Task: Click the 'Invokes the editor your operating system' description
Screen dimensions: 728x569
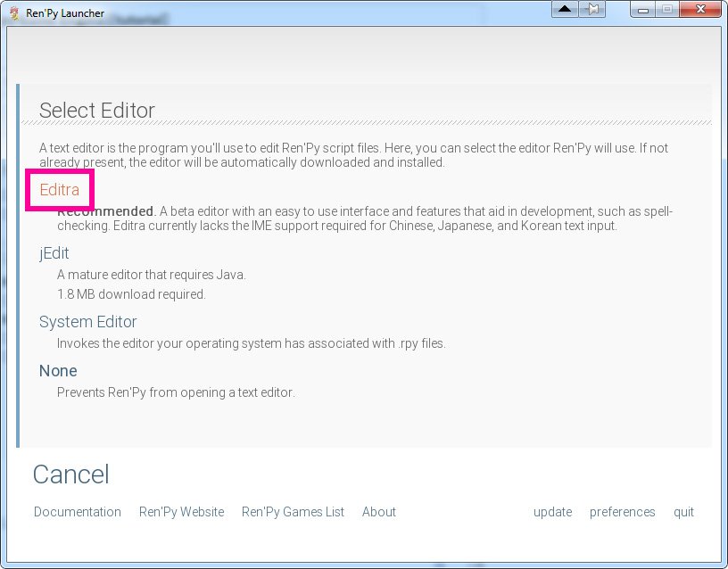Action: coord(252,343)
